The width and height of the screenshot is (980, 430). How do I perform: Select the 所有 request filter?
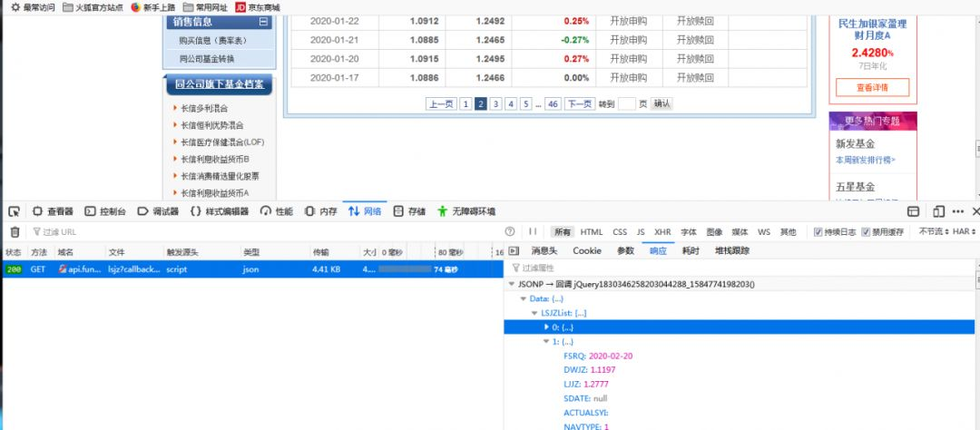[x=562, y=232]
